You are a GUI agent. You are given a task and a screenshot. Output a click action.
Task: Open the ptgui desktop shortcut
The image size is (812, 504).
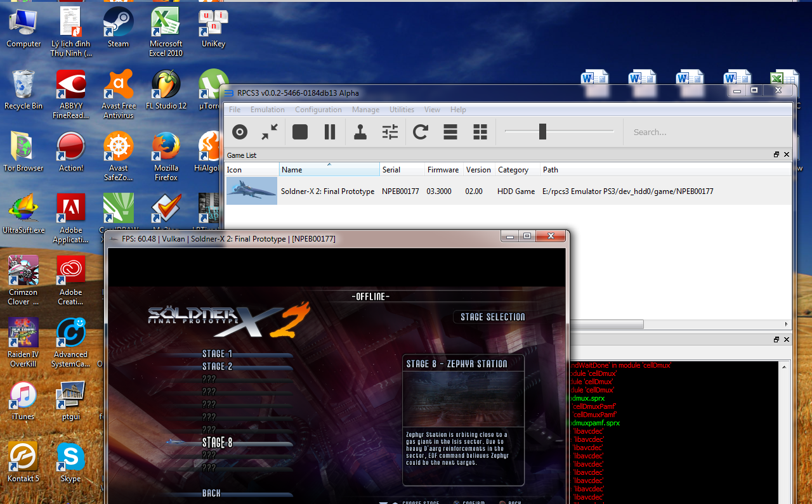click(71, 401)
